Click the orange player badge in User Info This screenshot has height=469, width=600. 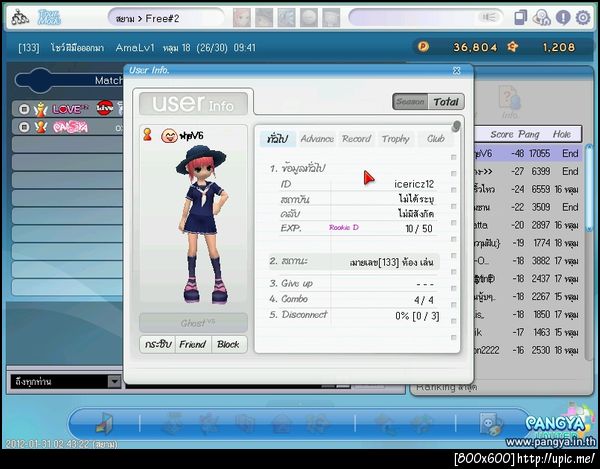(x=147, y=135)
